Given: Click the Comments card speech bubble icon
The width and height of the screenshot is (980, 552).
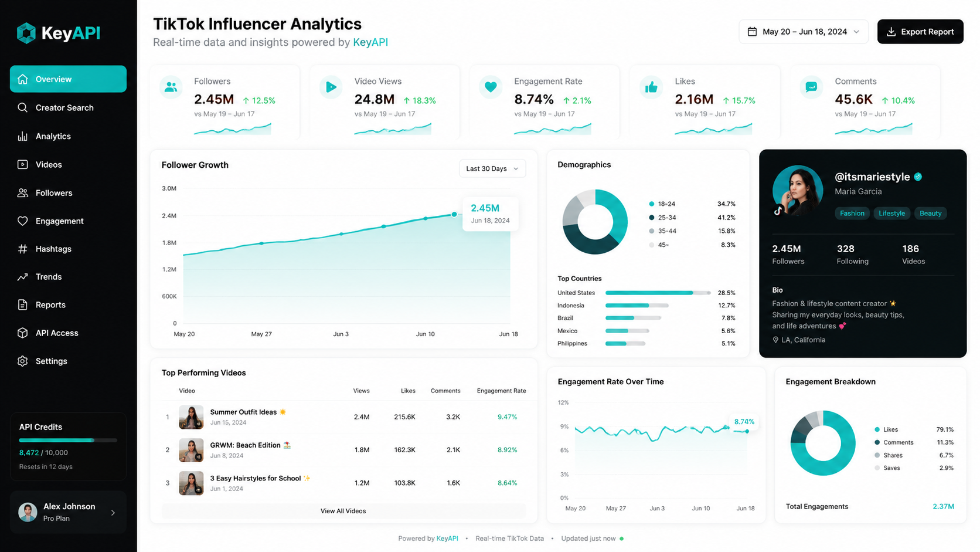Looking at the screenshot, I should (811, 87).
